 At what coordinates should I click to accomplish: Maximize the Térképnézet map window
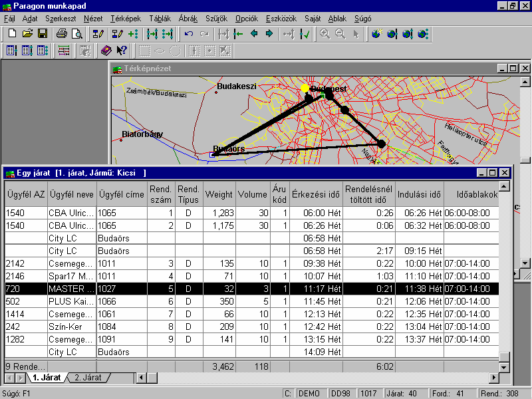click(x=513, y=68)
